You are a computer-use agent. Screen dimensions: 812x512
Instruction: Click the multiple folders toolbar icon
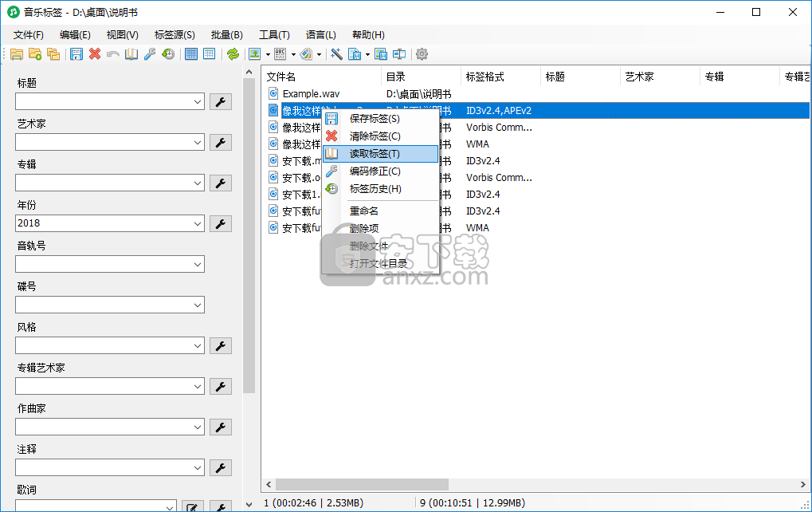53,54
